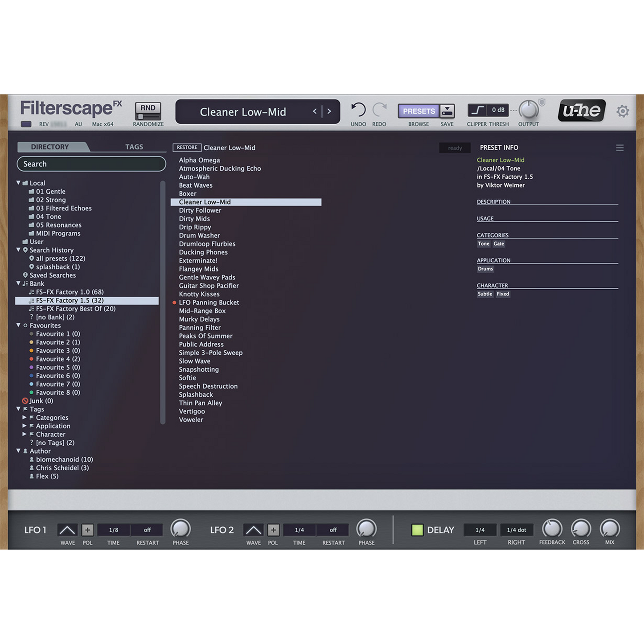Go to next preset with right arrow
This screenshot has height=644, width=644.
(329, 111)
